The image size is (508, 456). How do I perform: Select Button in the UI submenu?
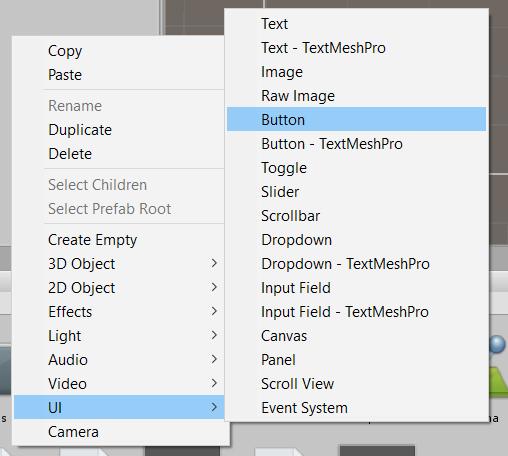[356, 119]
